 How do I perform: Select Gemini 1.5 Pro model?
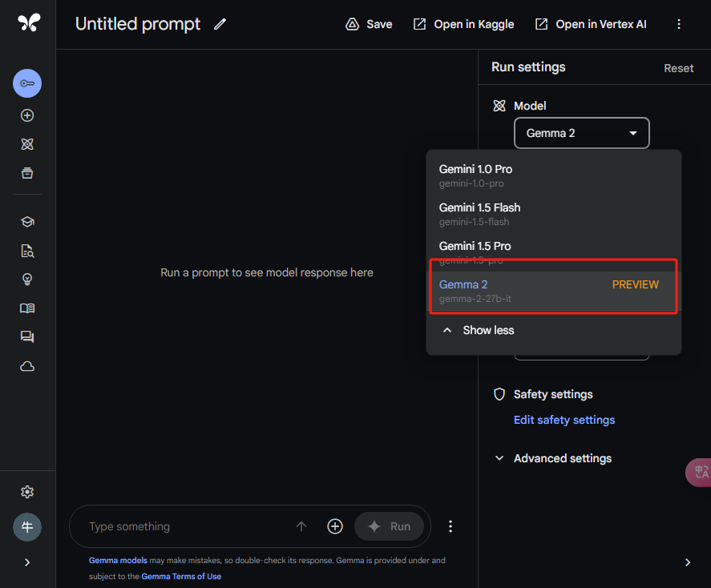(x=554, y=252)
